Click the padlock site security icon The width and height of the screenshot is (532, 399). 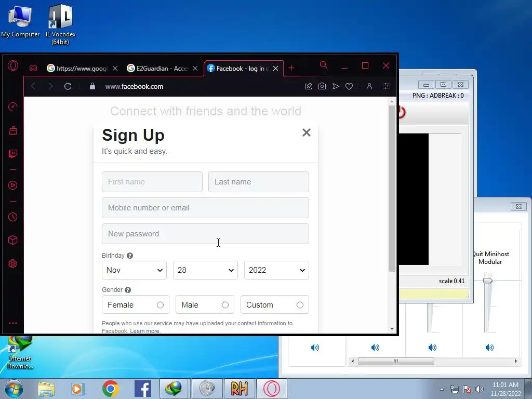point(92,86)
